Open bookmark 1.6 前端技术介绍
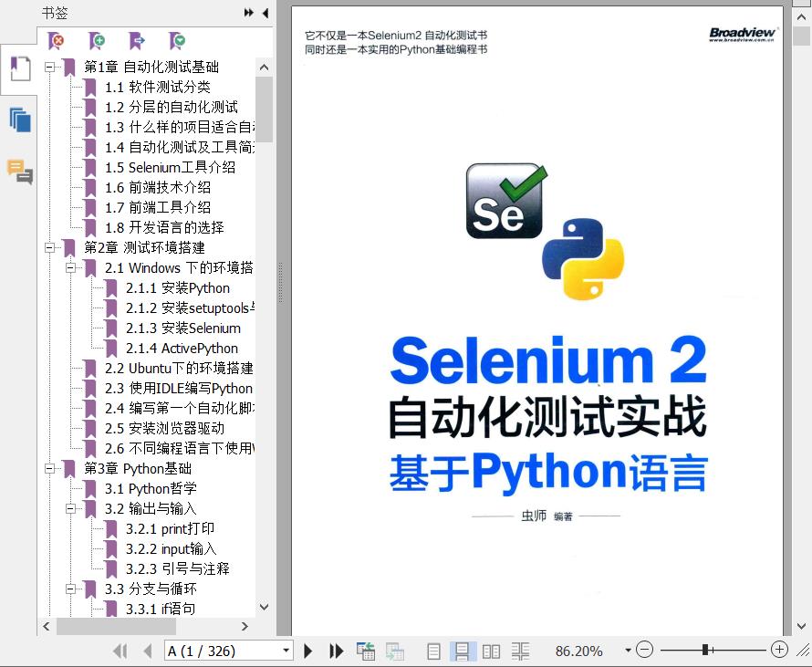 coord(158,187)
